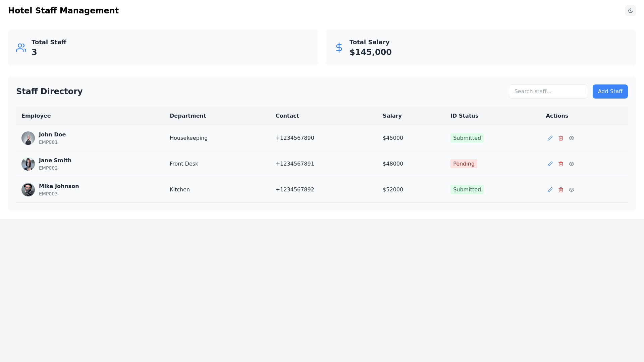Screen dimensions: 644x362
Task: Click the Salary column header
Action: pos(392,116)
